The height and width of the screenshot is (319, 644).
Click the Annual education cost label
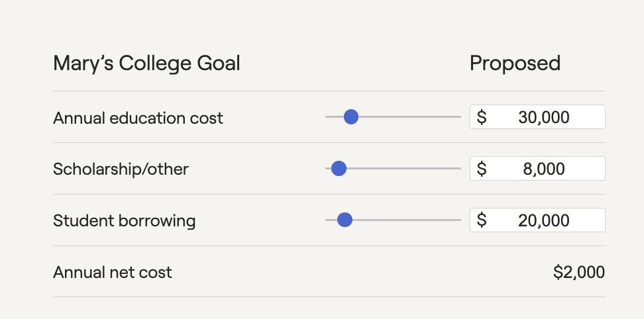138,118
